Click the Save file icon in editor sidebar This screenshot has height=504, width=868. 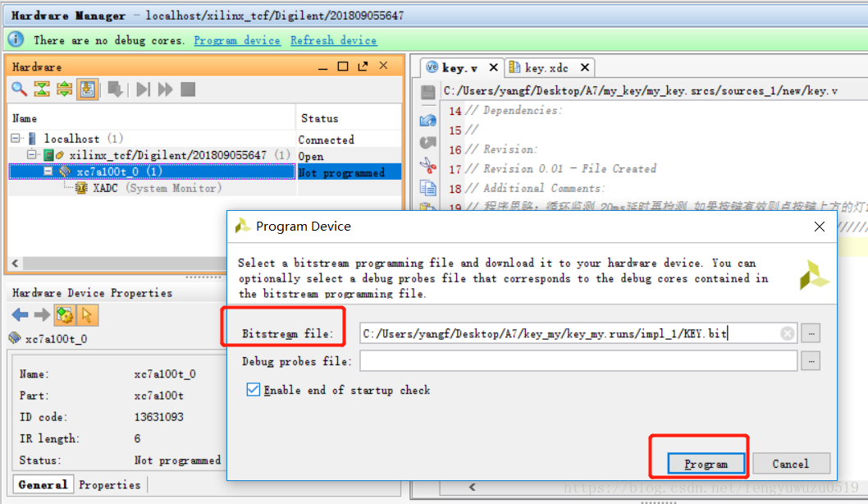coord(428,92)
